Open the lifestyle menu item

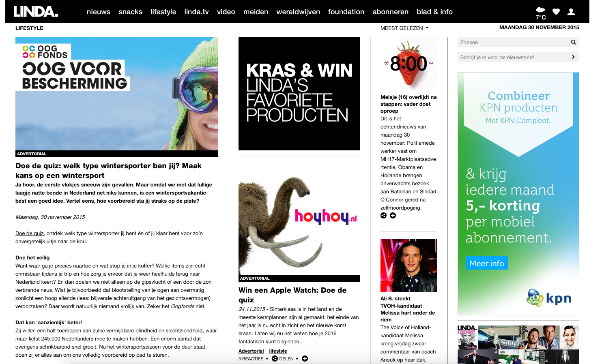click(x=163, y=12)
